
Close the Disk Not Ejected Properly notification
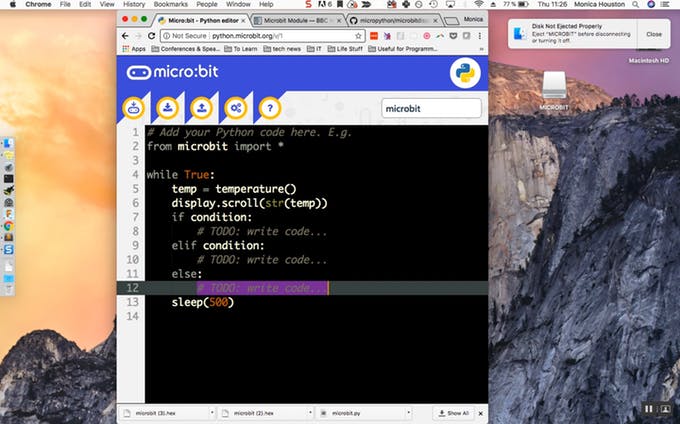click(654, 34)
